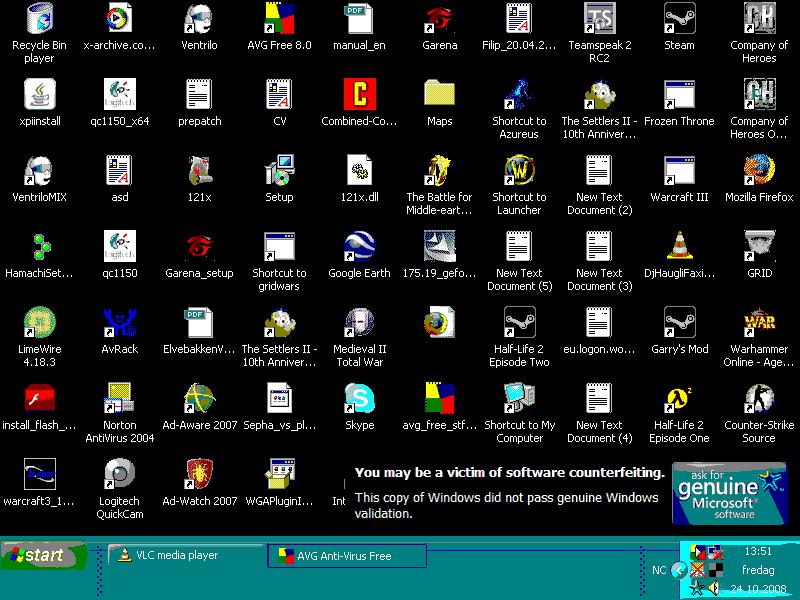Image resolution: width=800 pixels, height=600 pixels.
Task: Open Teamspeak 2 RC2 shortcut
Action: pyautogui.click(x=599, y=18)
